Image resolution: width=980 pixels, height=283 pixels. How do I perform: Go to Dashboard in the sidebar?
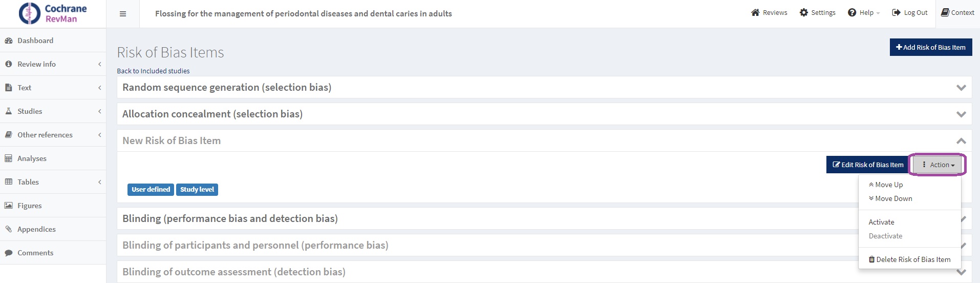(35, 41)
